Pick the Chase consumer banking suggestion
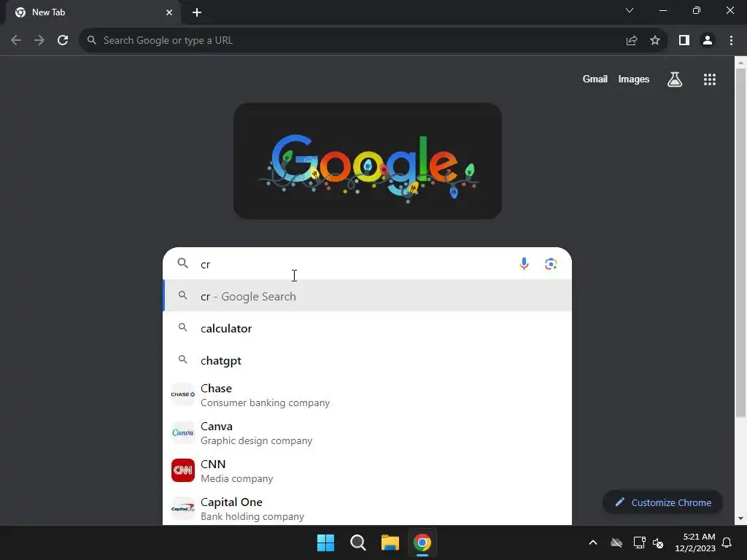747x560 pixels. pyautogui.click(x=368, y=394)
